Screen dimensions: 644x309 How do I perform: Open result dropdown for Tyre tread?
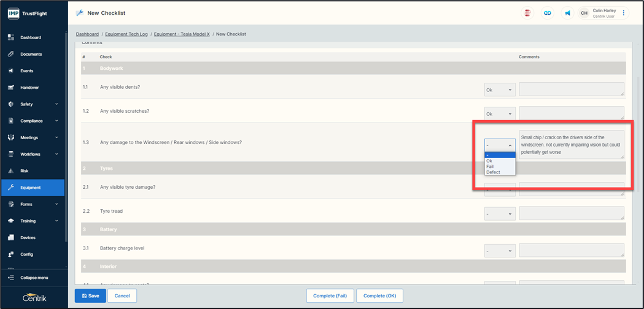500,213
